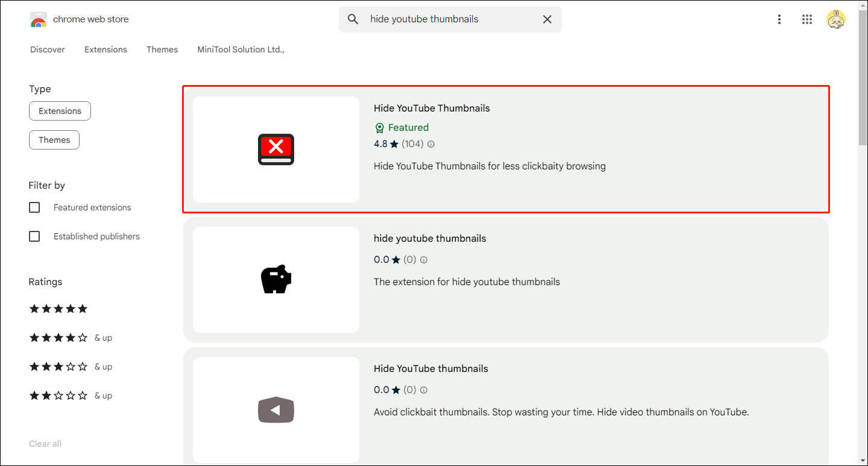Click the star beside the 4.8 rating
The width and height of the screenshot is (868, 466).
(x=395, y=144)
